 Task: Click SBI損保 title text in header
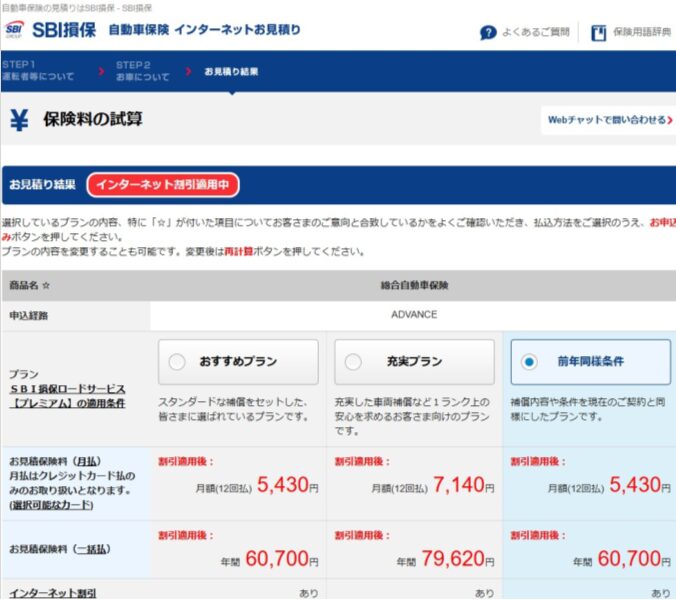pos(64,30)
